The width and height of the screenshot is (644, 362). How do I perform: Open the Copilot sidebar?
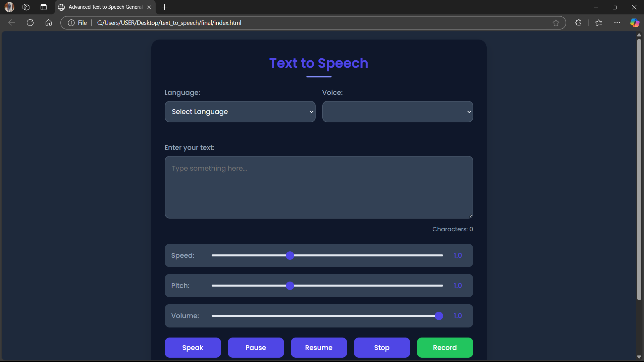coord(635,23)
